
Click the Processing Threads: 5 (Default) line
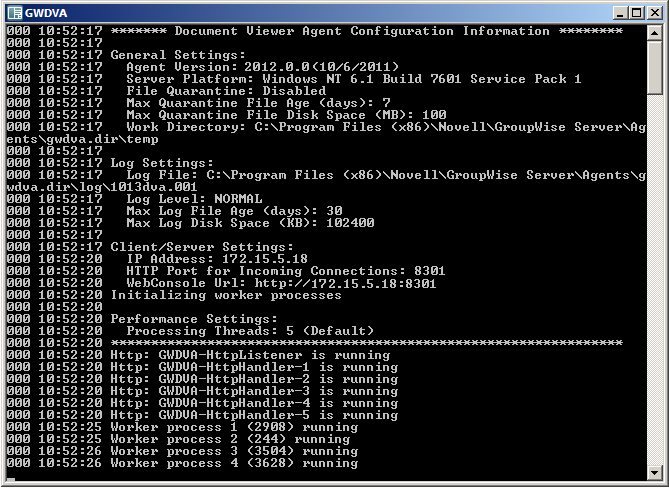tap(249, 331)
